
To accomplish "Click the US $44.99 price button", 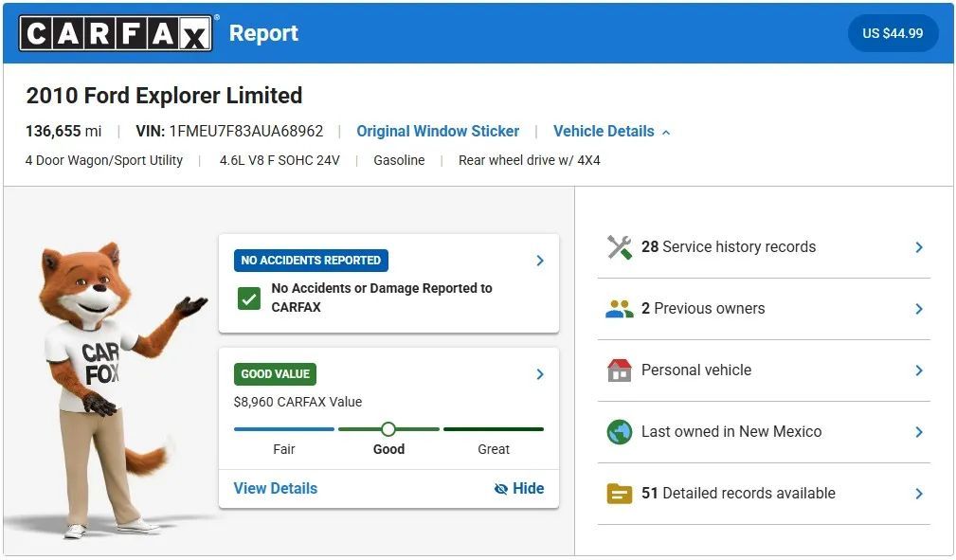I will tap(893, 33).
